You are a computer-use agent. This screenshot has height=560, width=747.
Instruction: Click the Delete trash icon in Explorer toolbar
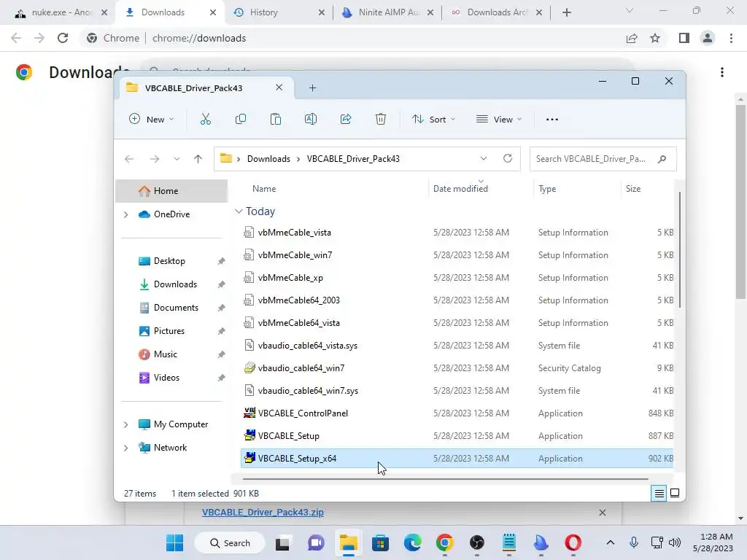[381, 119]
